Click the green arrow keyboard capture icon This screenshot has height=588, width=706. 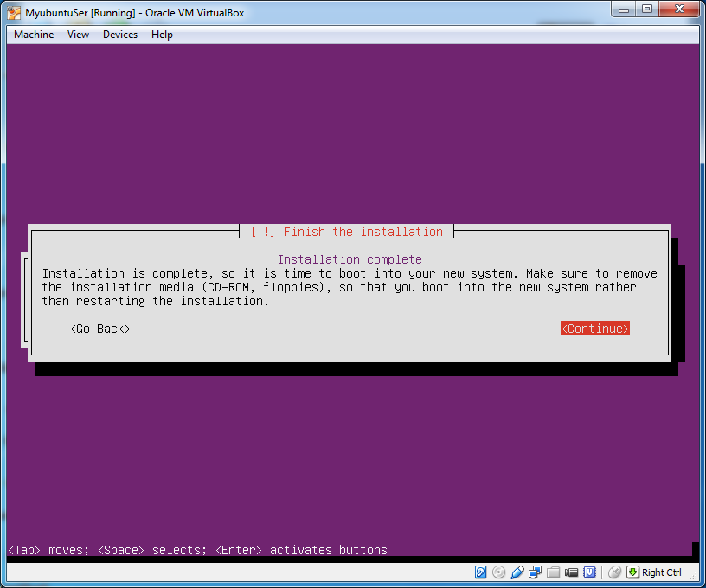(x=632, y=572)
